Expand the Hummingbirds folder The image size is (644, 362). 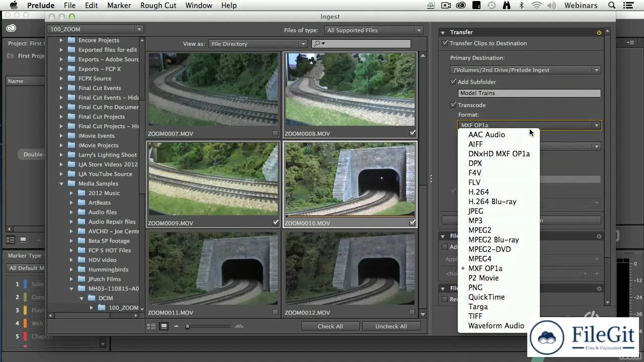coord(71,269)
